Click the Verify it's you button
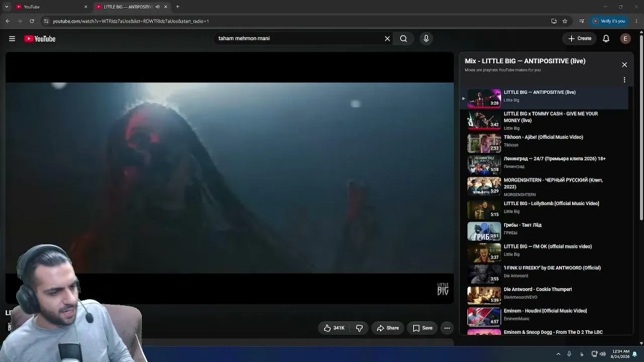The width and height of the screenshot is (644, 362). coord(609,21)
